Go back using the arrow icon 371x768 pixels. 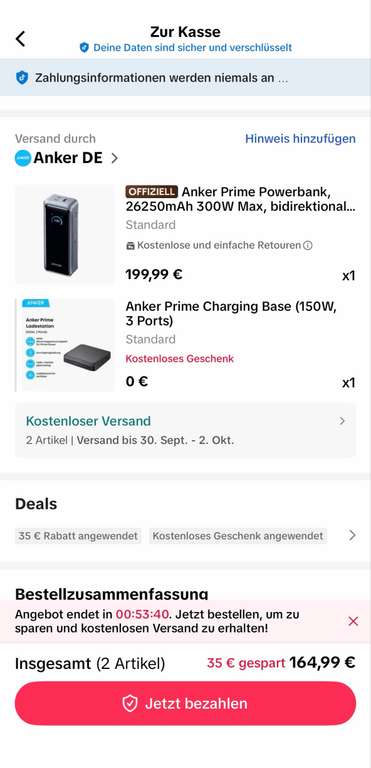coord(20,38)
